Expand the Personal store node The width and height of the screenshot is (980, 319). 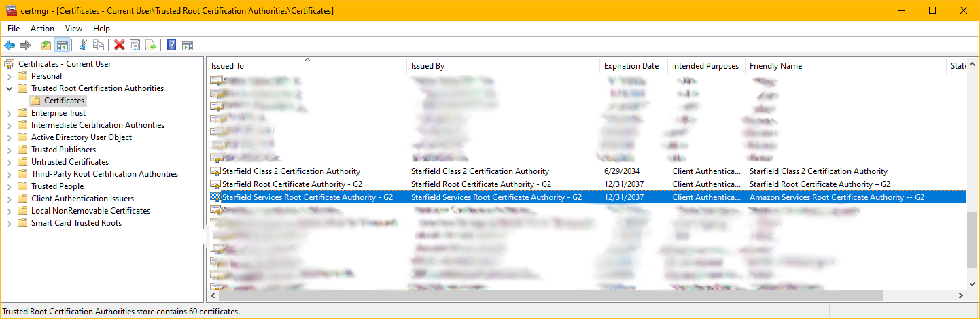coord(10,76)
